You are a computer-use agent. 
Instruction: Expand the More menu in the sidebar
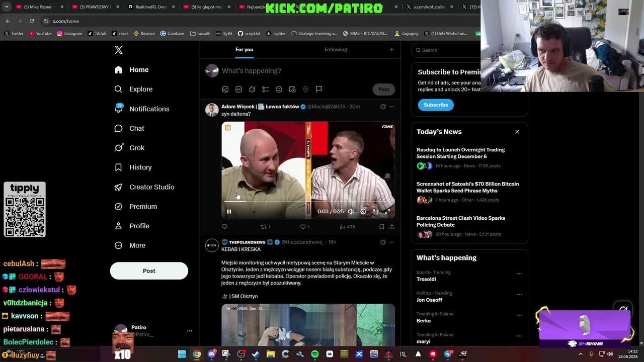tap(130, 245)
